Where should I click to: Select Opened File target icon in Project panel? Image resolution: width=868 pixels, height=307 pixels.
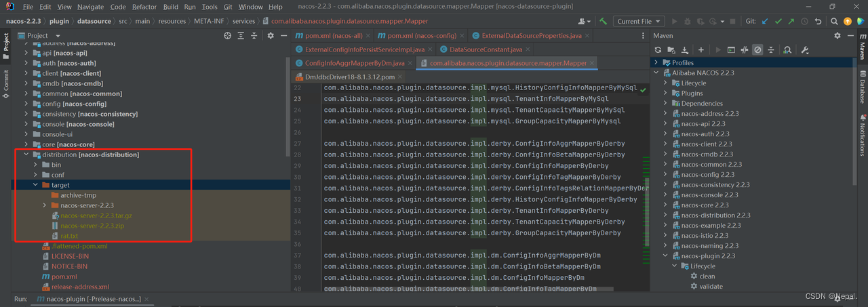click(228, 35)
